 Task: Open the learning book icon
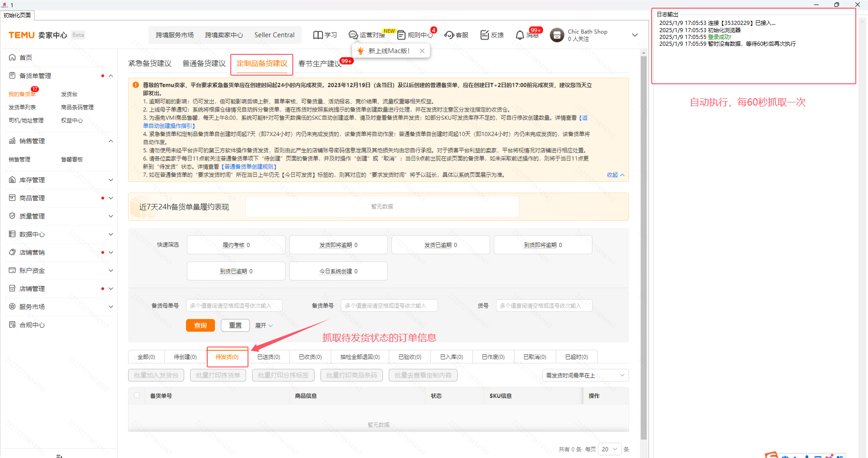[318, 35]
